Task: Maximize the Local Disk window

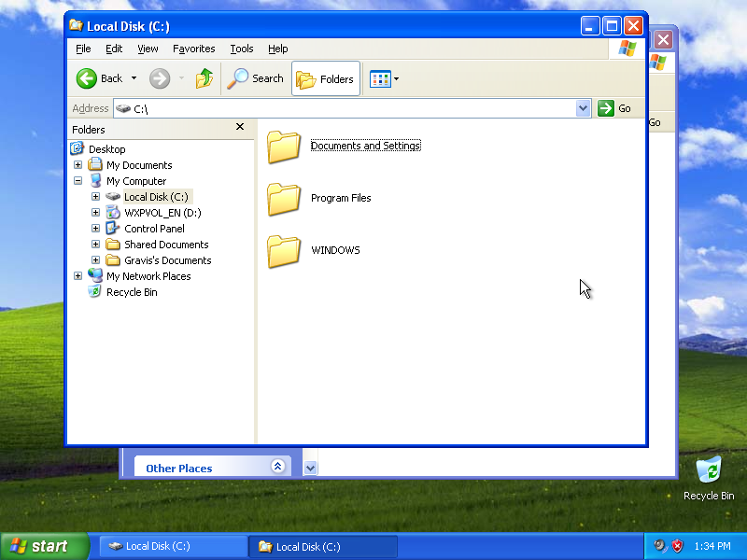Action: [612, 26]
